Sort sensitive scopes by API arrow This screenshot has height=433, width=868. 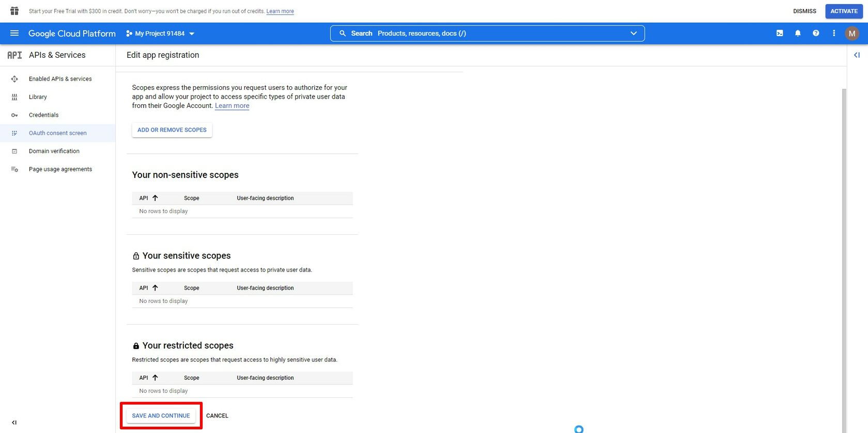155,288
